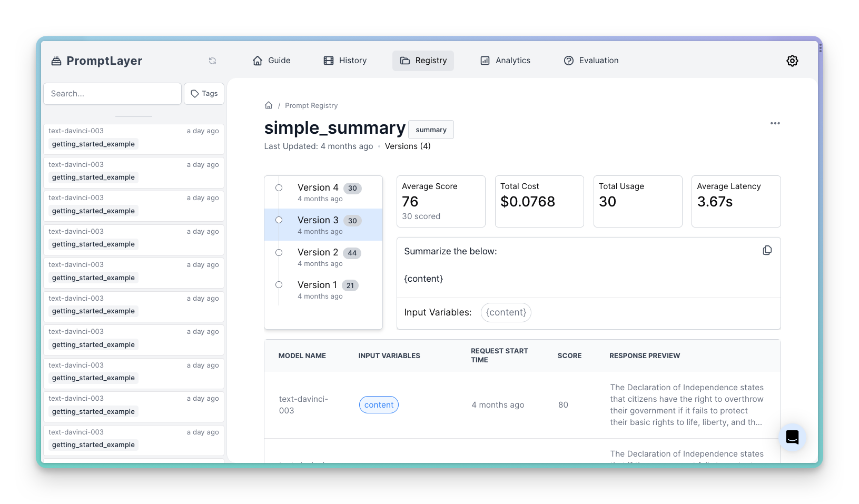
Task: Select Version 1 in the version list
Action: (323, 290)
